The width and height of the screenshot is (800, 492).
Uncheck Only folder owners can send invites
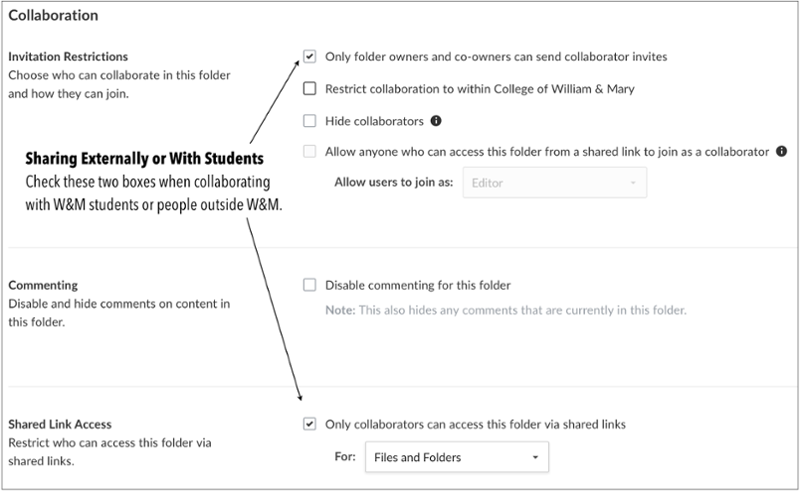(x=309, y=57)
